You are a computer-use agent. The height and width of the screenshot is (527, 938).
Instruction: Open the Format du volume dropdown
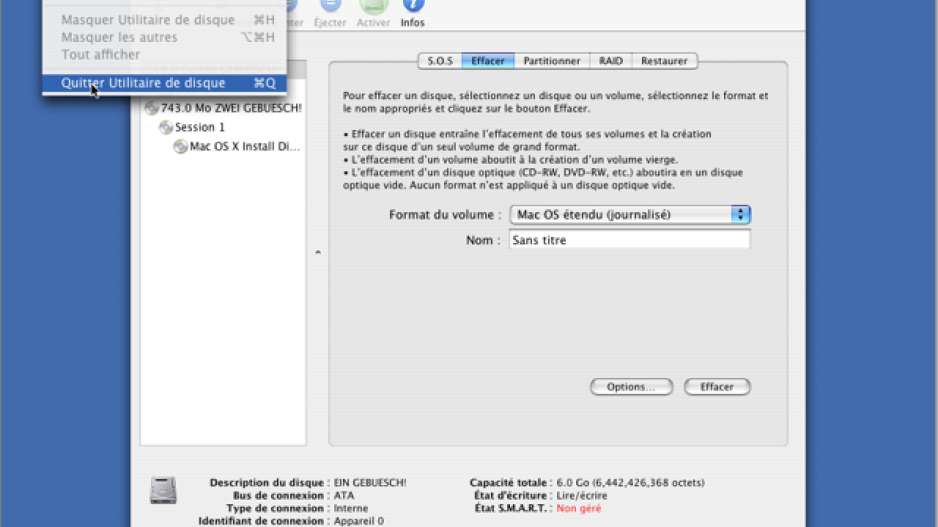[630, 215]
